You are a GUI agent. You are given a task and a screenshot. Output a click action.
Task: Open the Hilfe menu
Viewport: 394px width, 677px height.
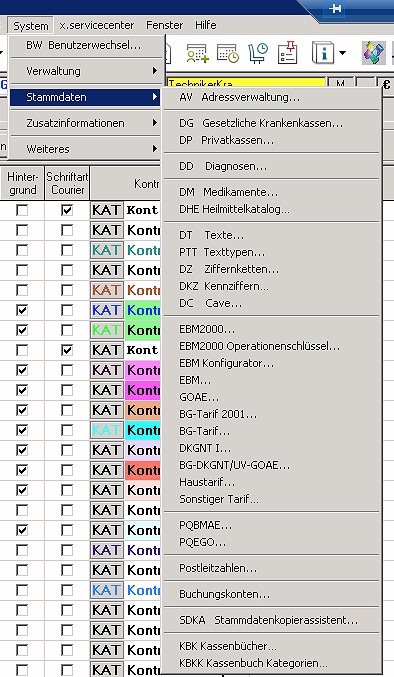(x=205, y=25)
